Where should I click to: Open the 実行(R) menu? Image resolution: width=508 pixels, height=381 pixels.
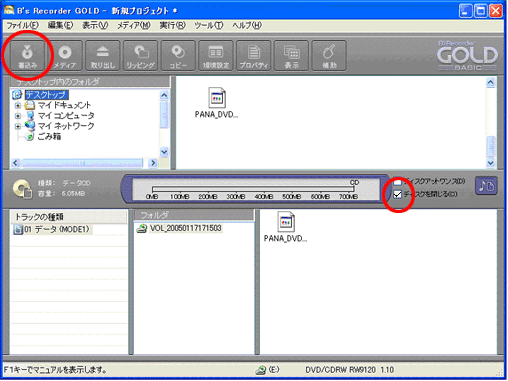point(172,25)
